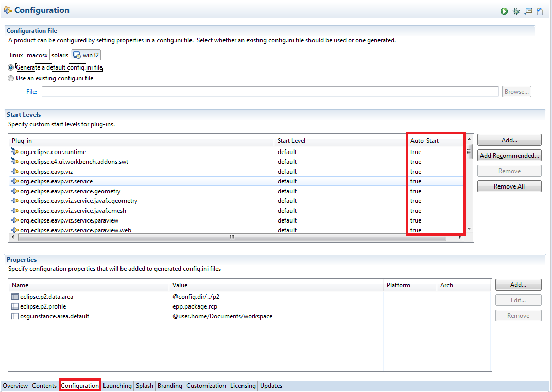Click the value @user.home/Documents/workspace

click(222, 316)
